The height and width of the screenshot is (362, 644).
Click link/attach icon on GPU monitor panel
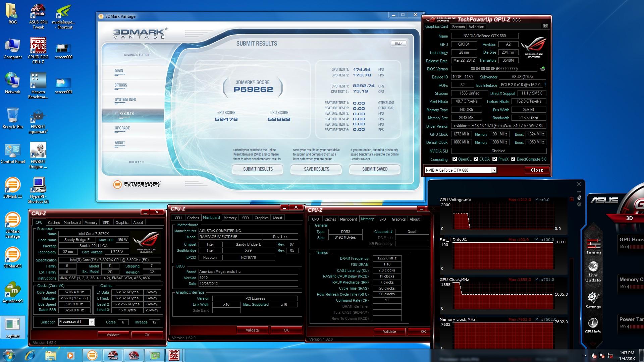coord(579,197)
